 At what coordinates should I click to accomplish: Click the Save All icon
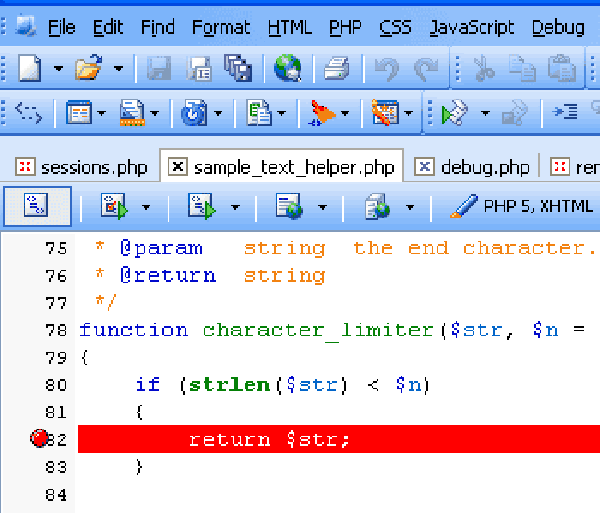coord(238,68)
